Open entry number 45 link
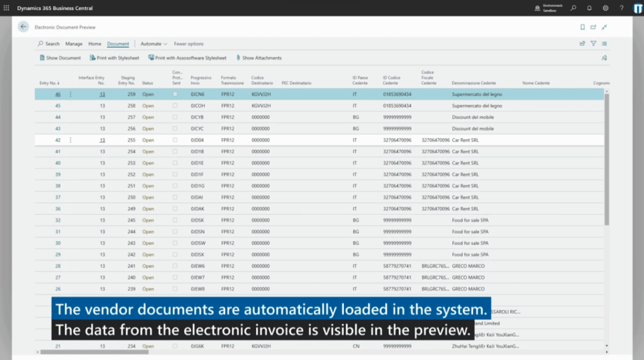Image resolution: width=644 pixels, height=360 pixels. coord(58,106)
